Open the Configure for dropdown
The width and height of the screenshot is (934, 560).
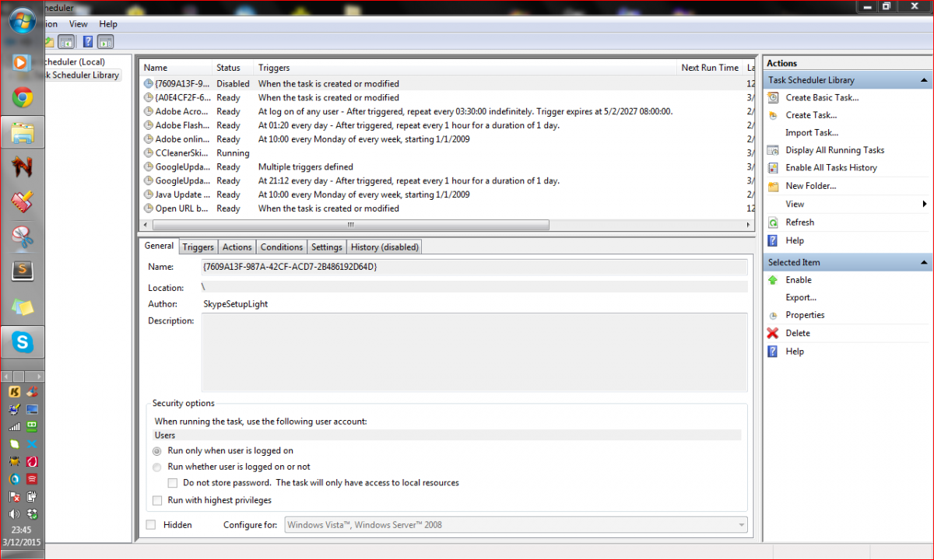pyautogui.click(x=516, y=525)
